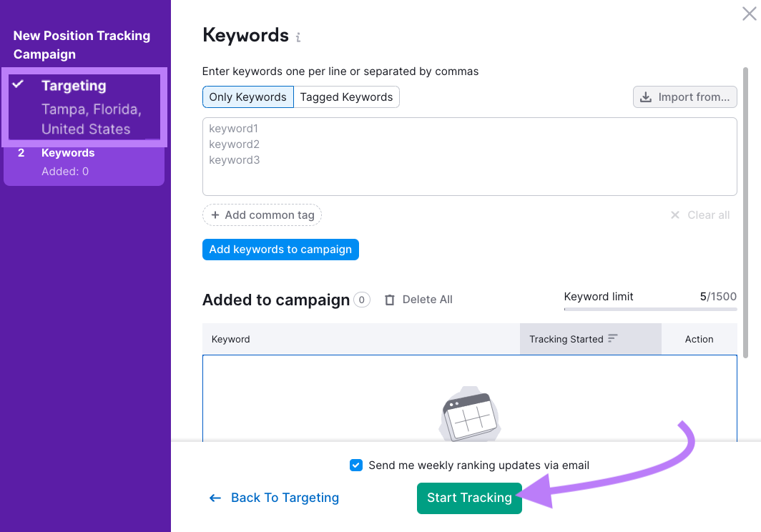761x532 pixels.
Task: Click the trash icon next to Delete All
Action: coord(390,300)
